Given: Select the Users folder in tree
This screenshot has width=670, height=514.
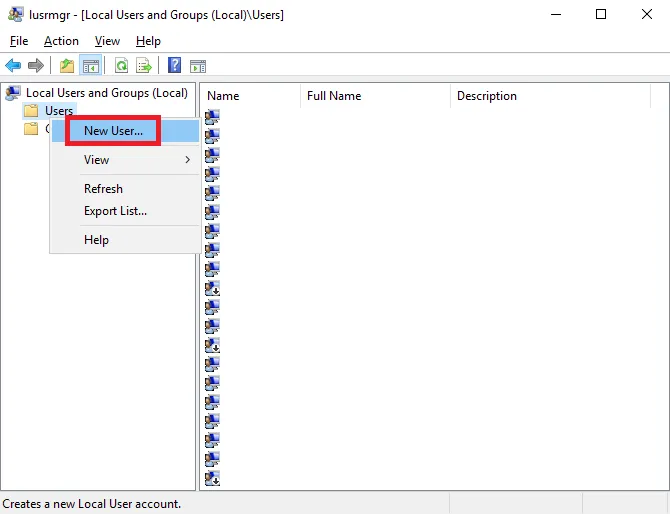Looking at the screenshot, I should pos(58,111).
